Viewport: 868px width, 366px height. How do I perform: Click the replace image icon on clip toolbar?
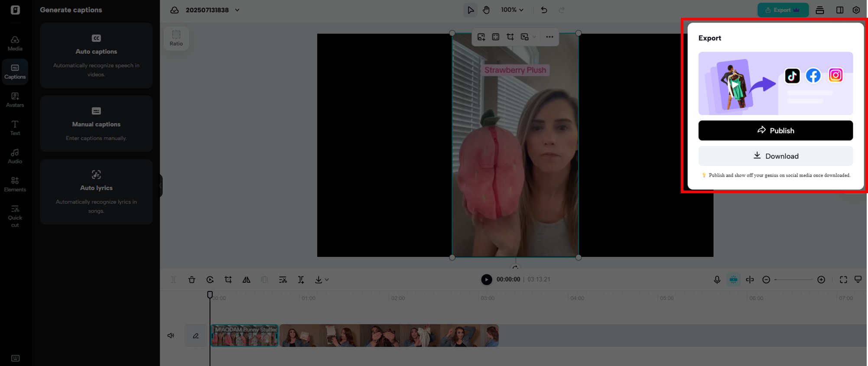point(481,37)
